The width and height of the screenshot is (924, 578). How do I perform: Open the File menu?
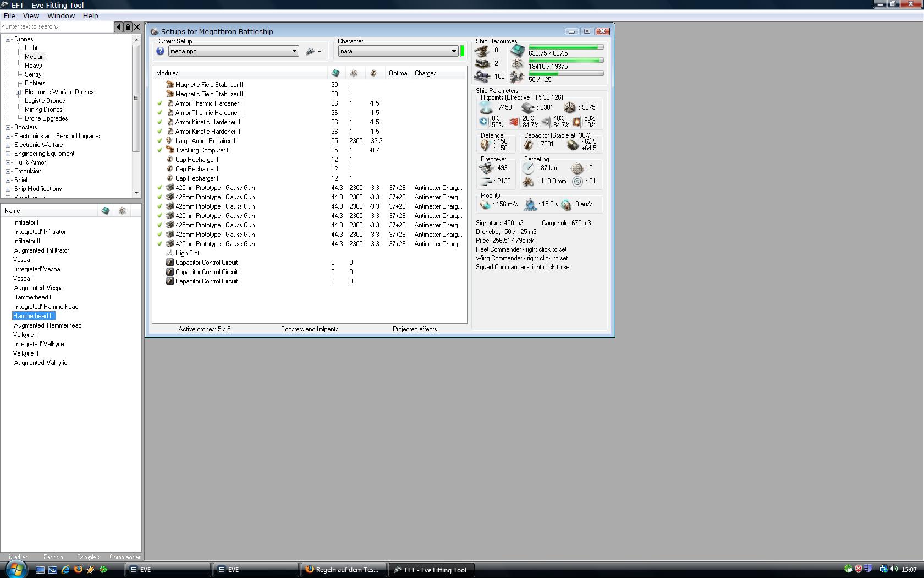(9, 15)
